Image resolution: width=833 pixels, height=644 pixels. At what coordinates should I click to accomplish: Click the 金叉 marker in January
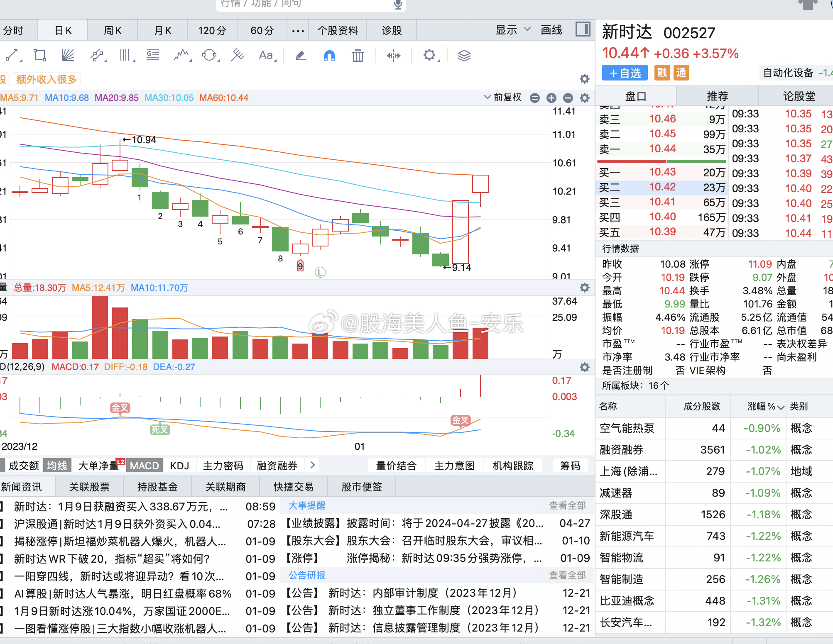(x=461, y=420)
